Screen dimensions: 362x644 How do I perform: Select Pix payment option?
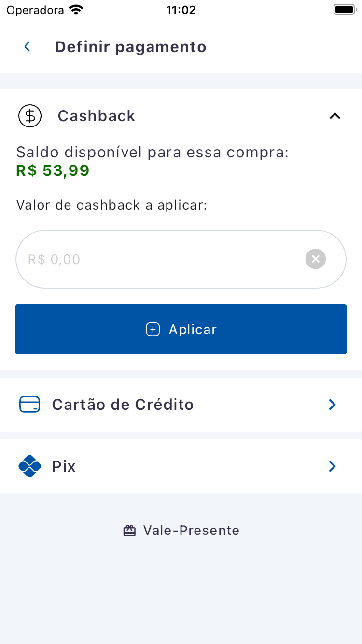(64, 466)
